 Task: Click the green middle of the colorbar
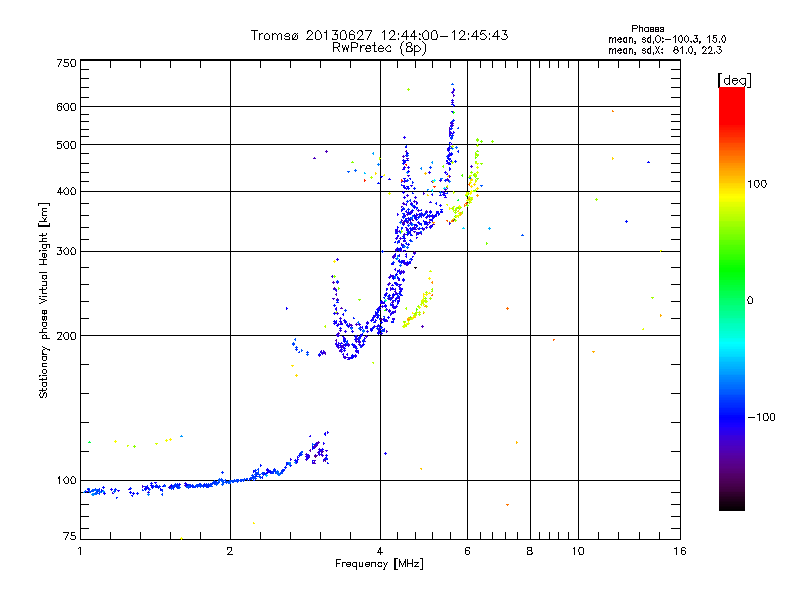click(x=732, y=270)
